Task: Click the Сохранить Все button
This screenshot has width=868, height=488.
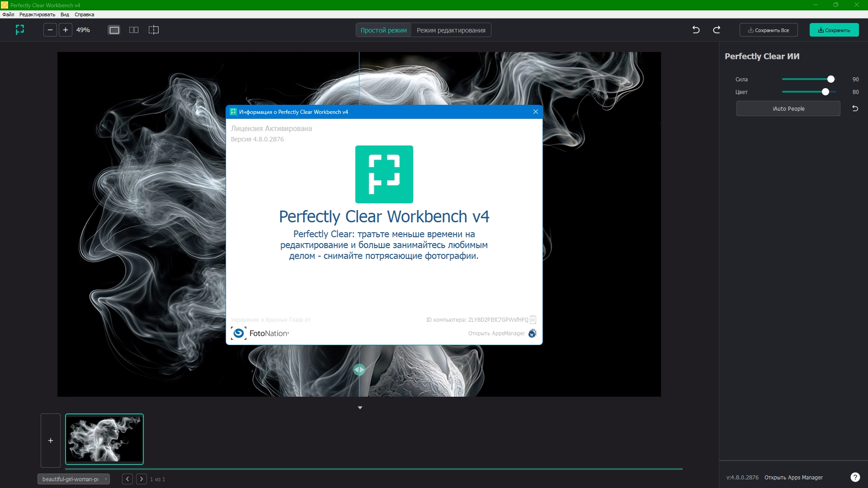Action: point(768,30)
